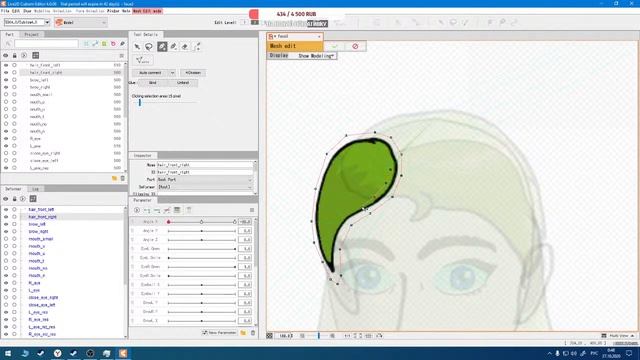Toggle visibility of brow_left in Deformer list

(6, 224)
